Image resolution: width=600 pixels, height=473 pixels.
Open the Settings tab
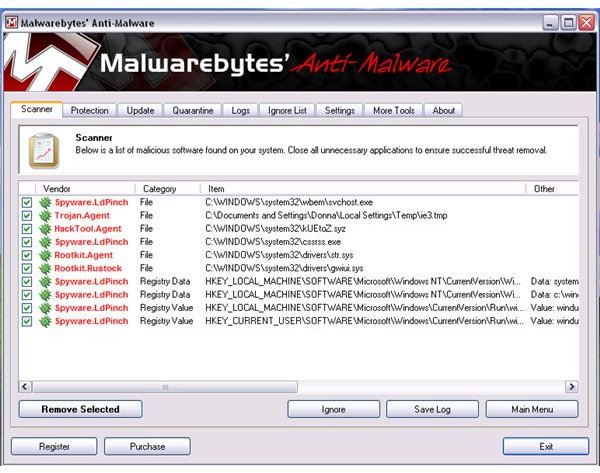pyautogui.click(x=339, y=111)
